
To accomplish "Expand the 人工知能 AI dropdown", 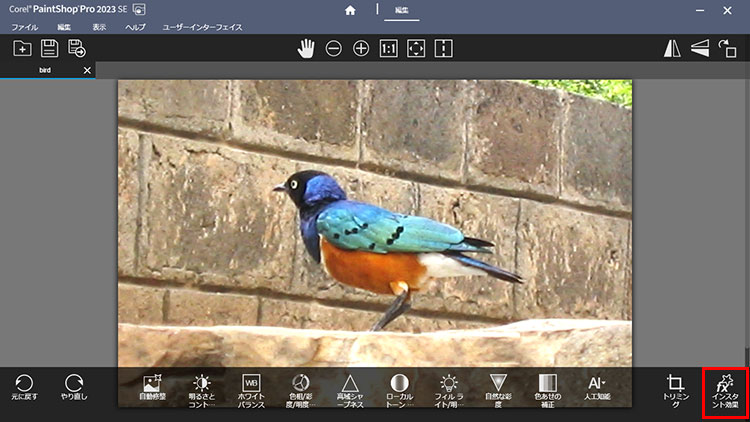I will 596,388.
